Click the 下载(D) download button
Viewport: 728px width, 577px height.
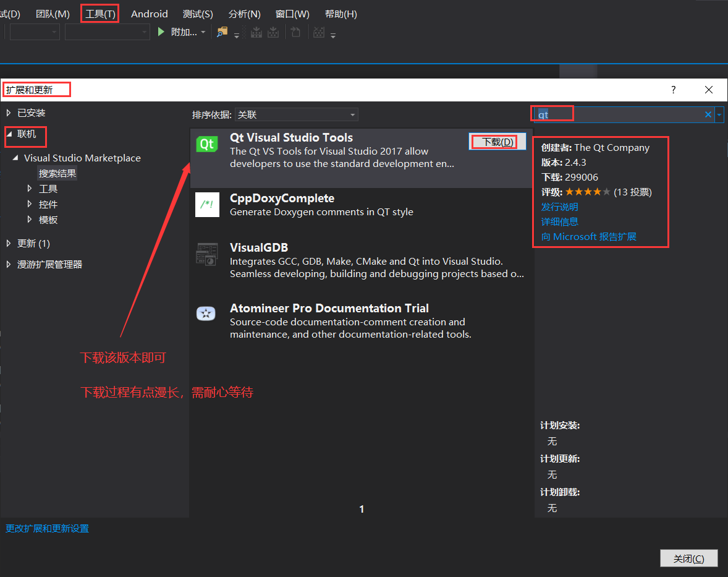(497, 142)
